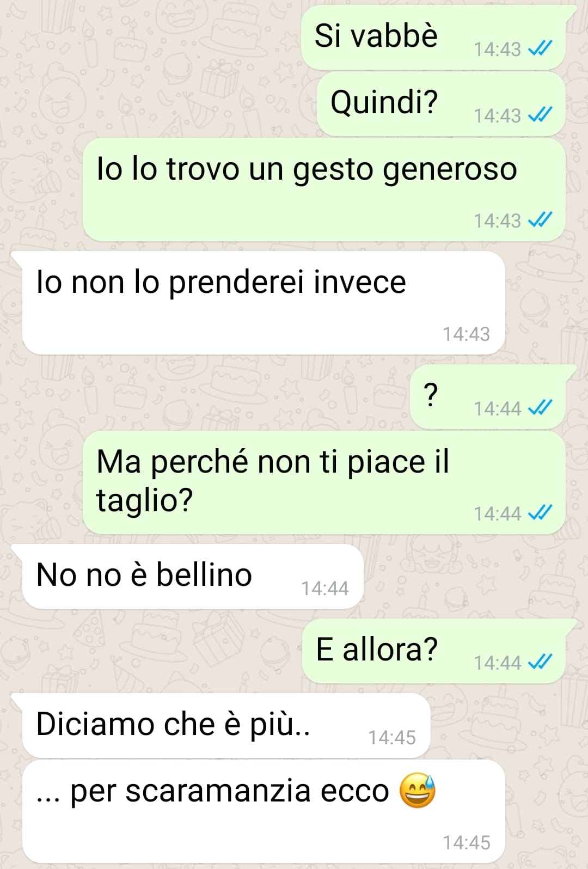
Task: Tap the read ticks on the "?" message
Action: click(x=540, y=408)
